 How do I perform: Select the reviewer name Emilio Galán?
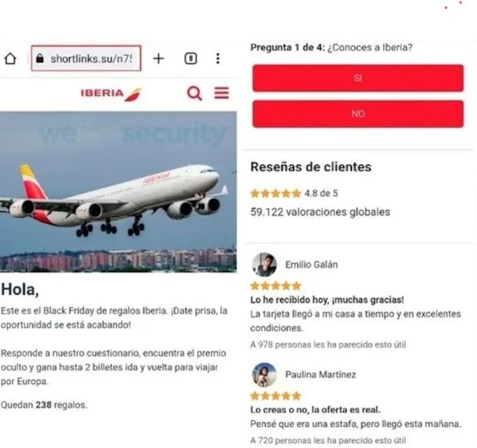311,264
